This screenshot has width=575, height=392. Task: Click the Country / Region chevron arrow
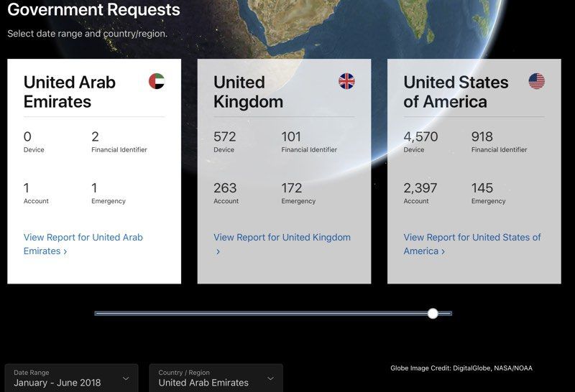click(271, 378)
